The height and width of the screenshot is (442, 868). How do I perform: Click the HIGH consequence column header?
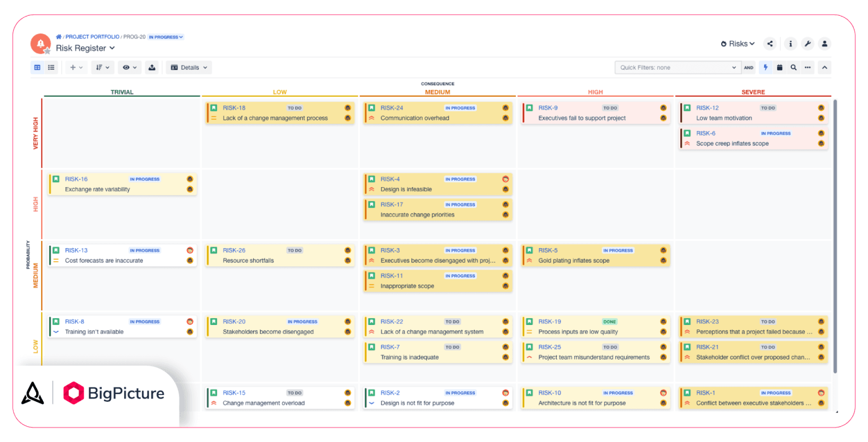596,92
